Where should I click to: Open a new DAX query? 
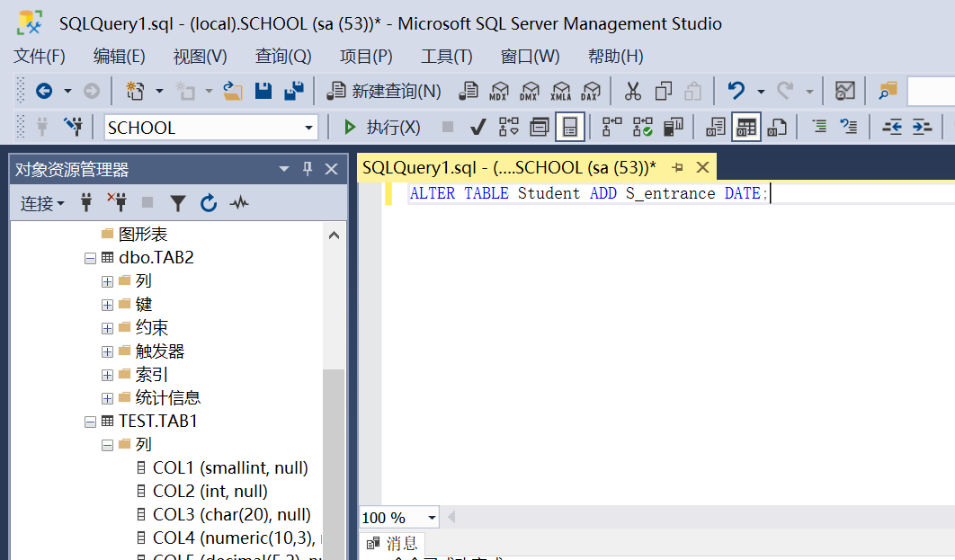click(590, 92)
